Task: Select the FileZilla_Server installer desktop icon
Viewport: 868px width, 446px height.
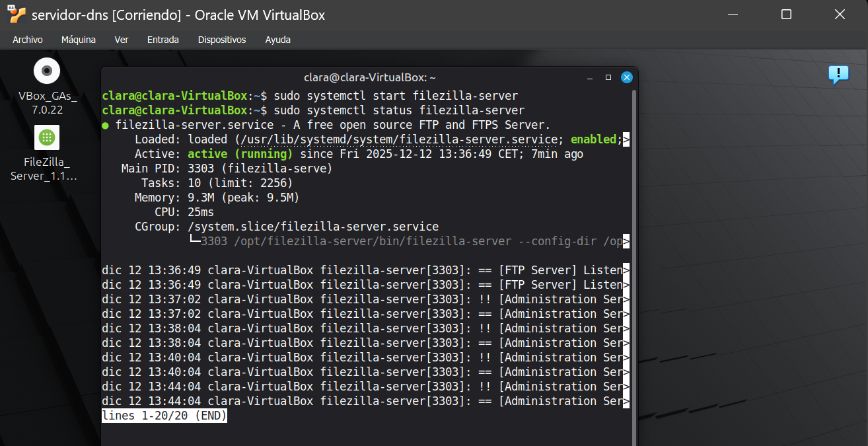Action: (x=47, y=137)
